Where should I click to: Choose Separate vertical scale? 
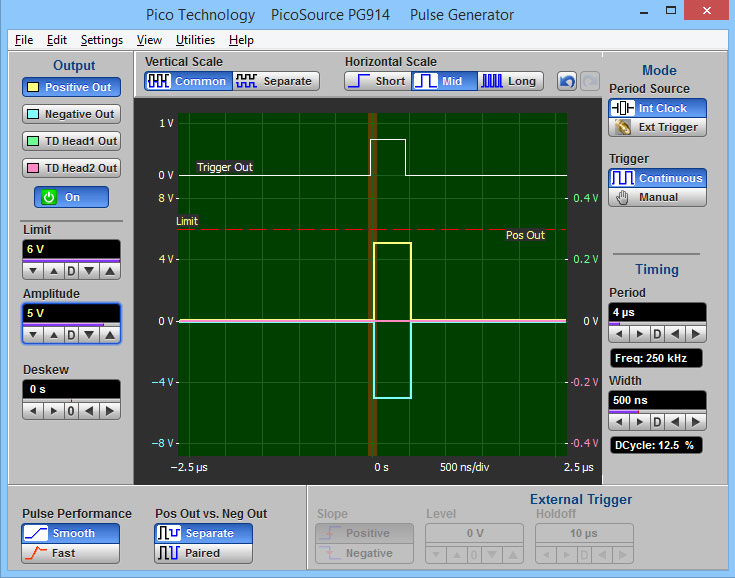pos(276,81)
